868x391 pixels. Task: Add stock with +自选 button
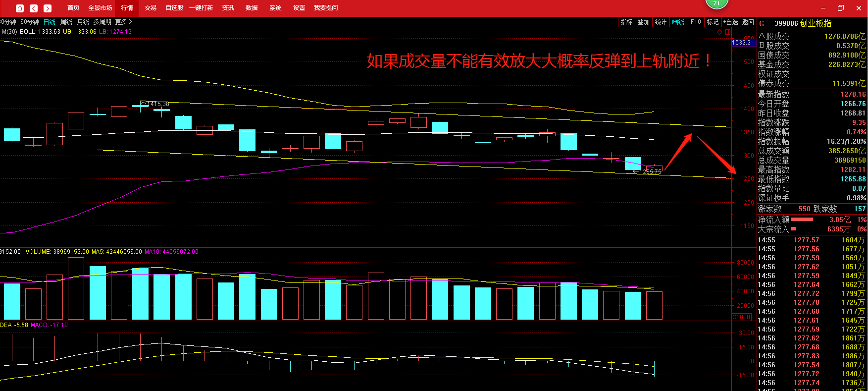tap(730, 22)
